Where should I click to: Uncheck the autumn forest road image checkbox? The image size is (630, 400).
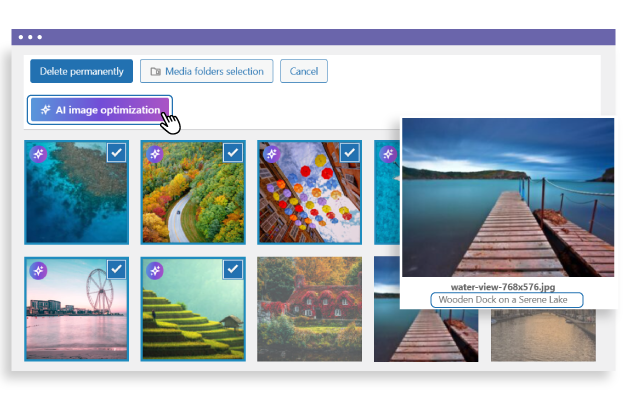(x=233, y=153)
